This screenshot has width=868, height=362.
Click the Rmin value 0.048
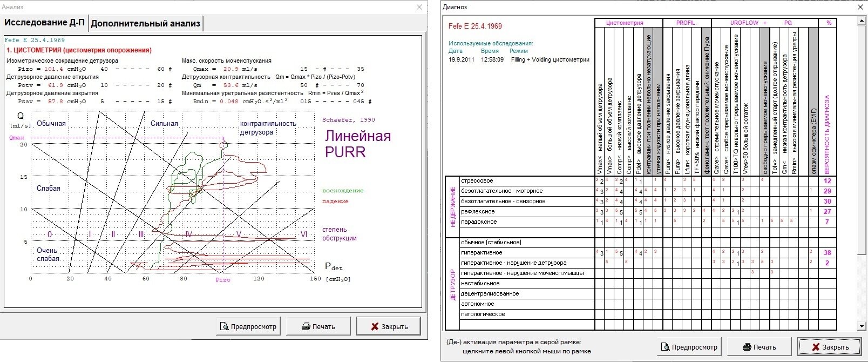click(229, 102)
